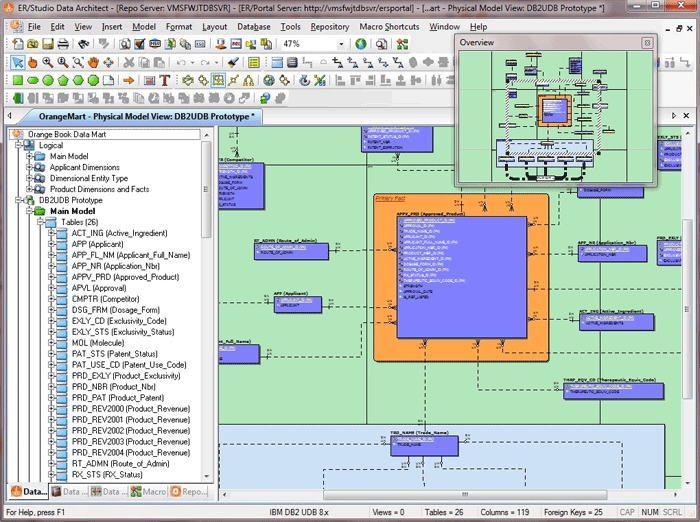Collapse the DB2UDB Prototype tree node
Viewport: 700px width, 522px height.
[x=18, y=200]
